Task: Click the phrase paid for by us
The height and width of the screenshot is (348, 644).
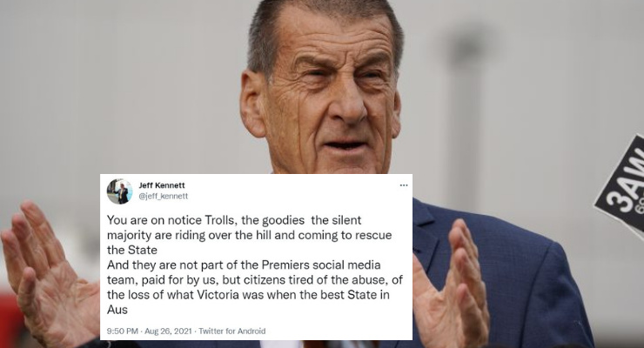Action: (x=184, y=280)
